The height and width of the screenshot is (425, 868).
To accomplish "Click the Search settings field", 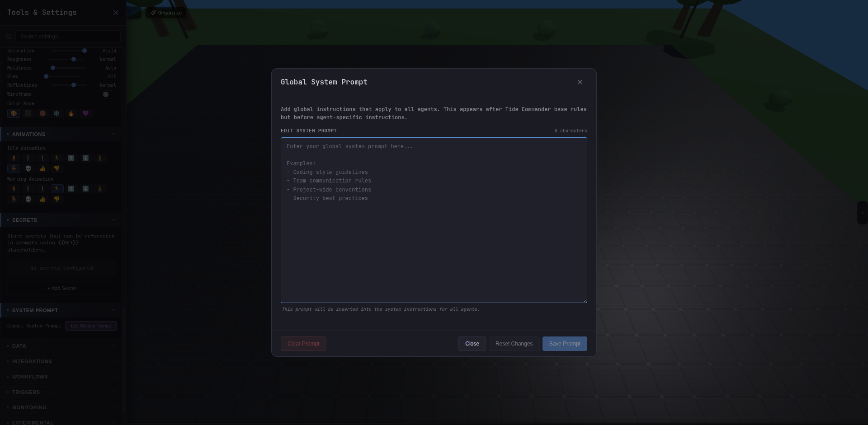I will point(68,37).
